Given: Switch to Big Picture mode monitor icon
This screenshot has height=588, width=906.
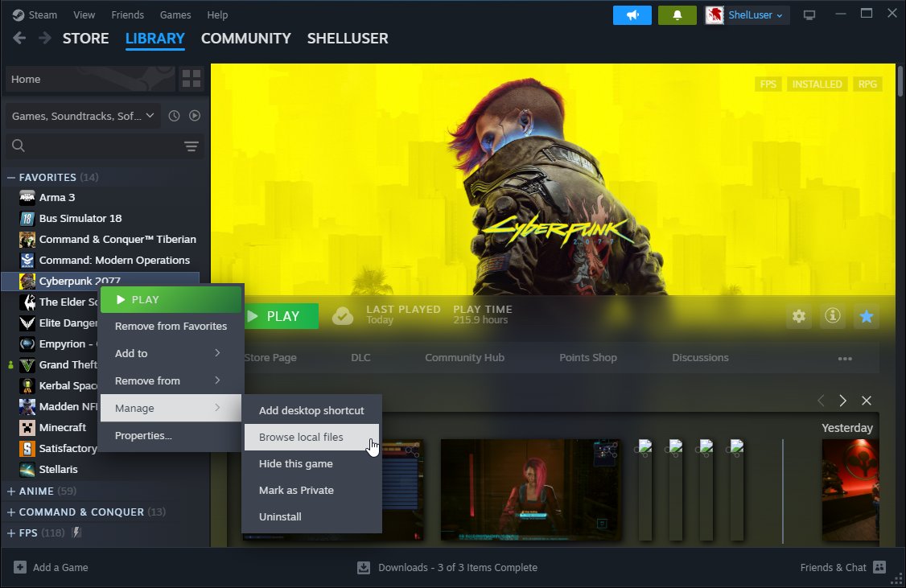Looking at the screenshot, I should point(809,15).
